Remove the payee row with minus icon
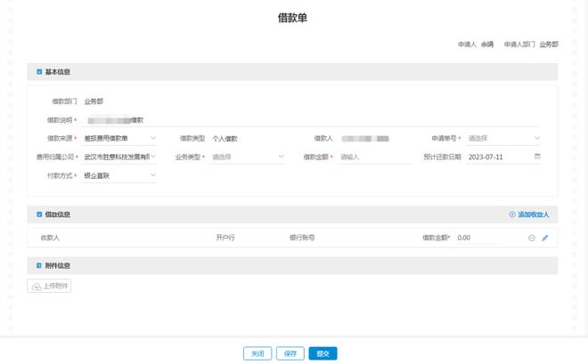 click(x=531, y=238)
